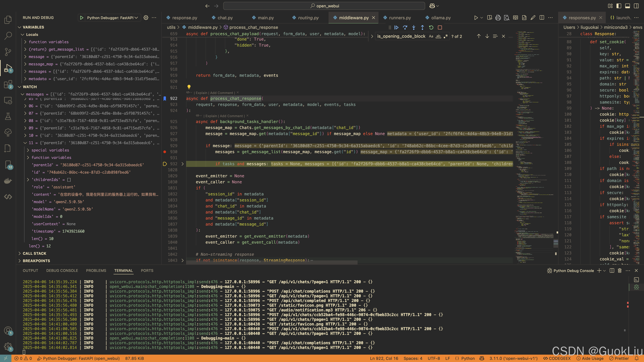
Task: Restart the debug session
Action: click(431, 27)
